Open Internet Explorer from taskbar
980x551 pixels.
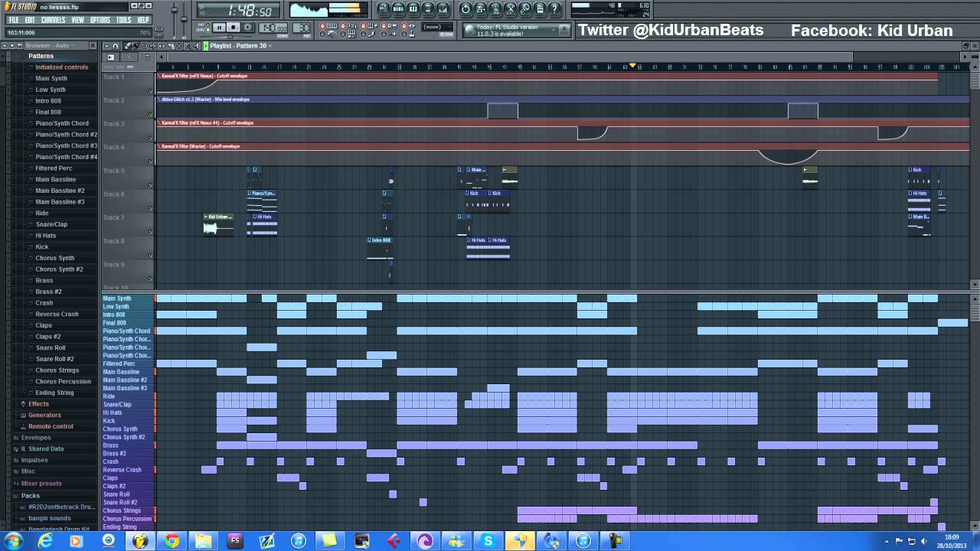[45, 541]
